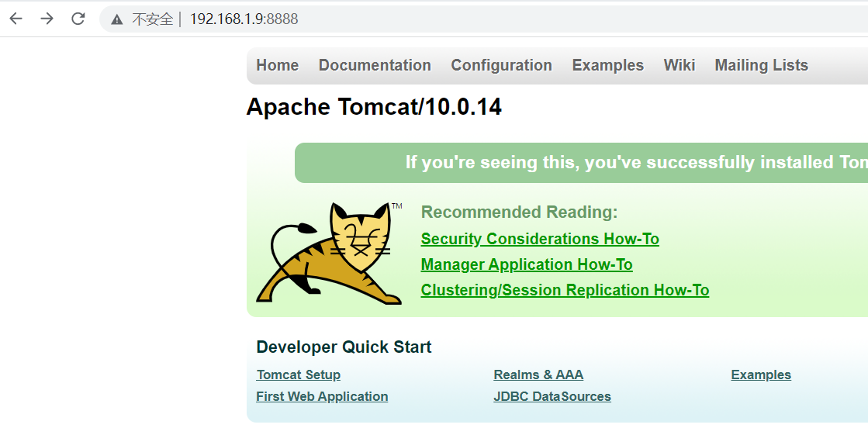The image size is (868, 428).
Task: Open the Realms & AAA link
Action: coord(538,374)
